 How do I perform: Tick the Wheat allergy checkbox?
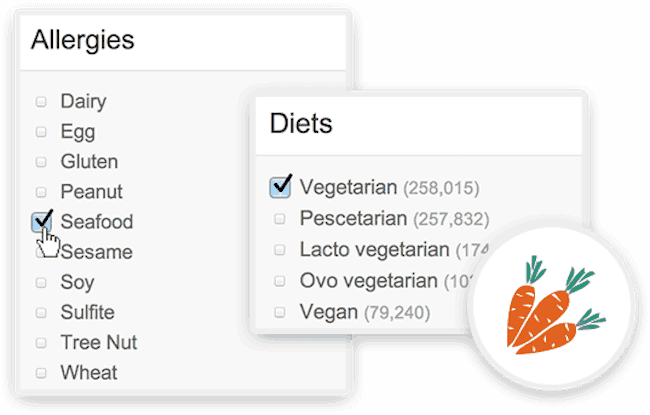click(x=41, y=373)
